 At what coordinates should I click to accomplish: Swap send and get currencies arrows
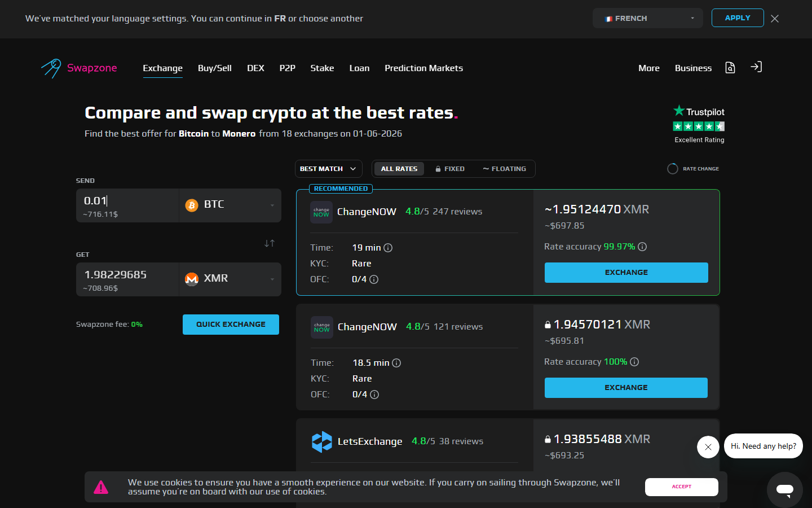270,243
